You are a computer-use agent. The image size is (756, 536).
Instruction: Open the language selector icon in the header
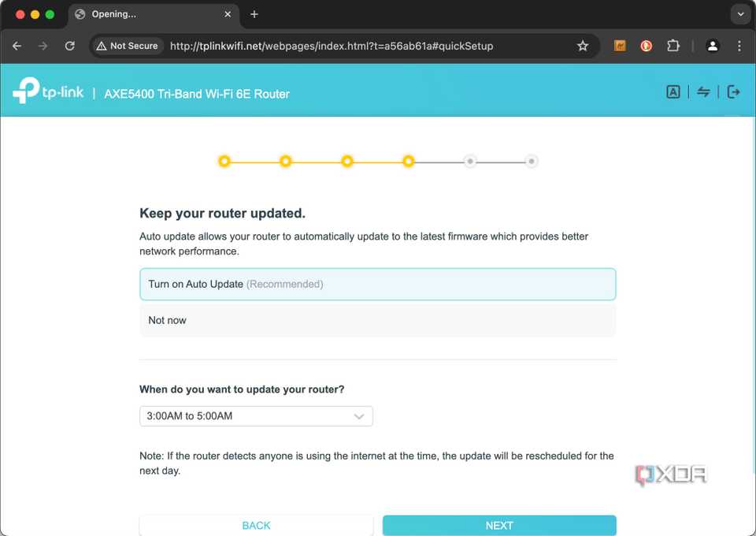coord(673,91)
